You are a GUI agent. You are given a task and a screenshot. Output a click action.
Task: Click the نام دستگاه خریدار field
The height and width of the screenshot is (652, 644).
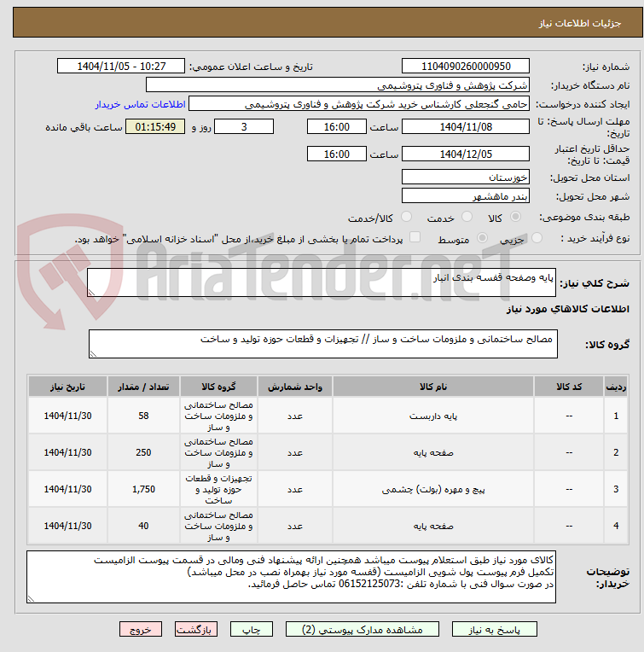point(338,85)
